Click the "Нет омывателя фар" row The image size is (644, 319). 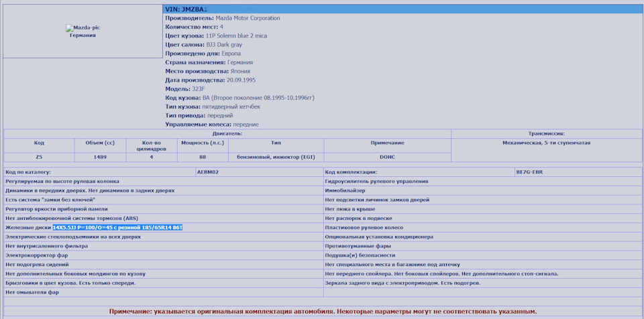tap(164, 293)
